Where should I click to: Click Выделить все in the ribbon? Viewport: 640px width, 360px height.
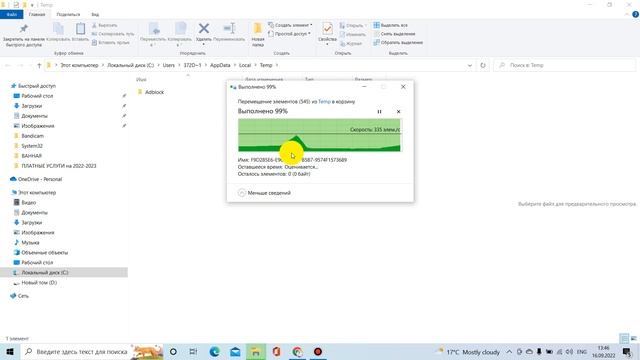tap(390, 25)
